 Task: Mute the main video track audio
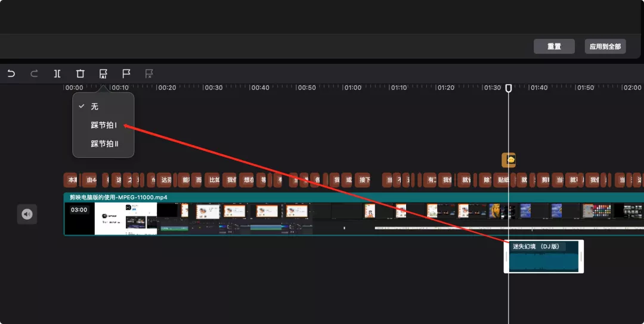(27, 214)
